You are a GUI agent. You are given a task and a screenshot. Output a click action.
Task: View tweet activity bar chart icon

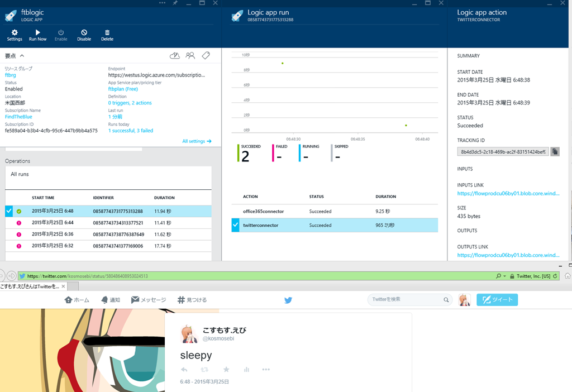click(246, 370)
